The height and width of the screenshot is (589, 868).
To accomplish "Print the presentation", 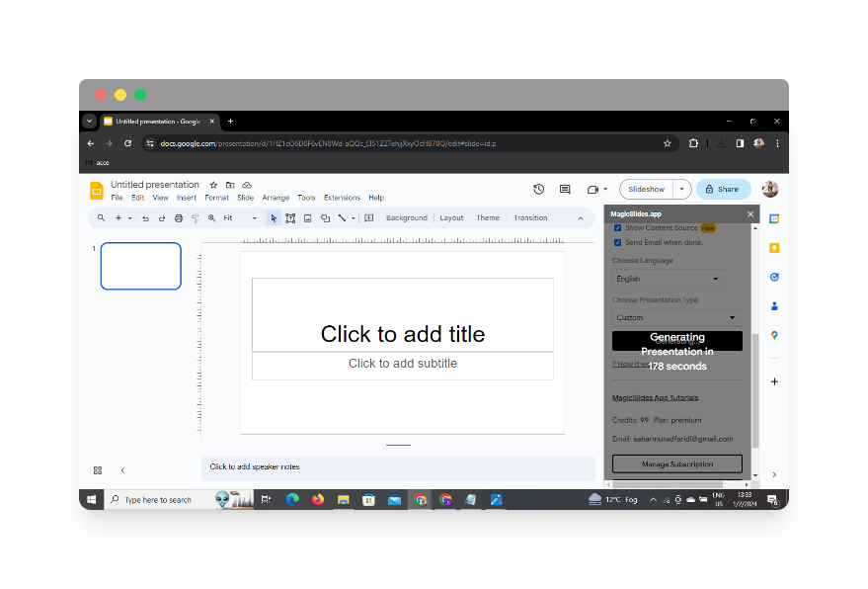I will (x=179, y=218).
